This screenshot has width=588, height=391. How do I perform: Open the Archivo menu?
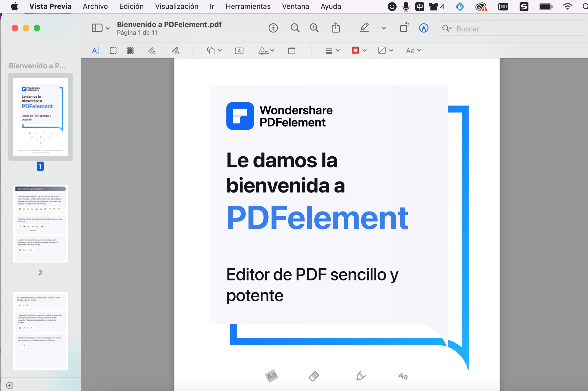point(95,6)
